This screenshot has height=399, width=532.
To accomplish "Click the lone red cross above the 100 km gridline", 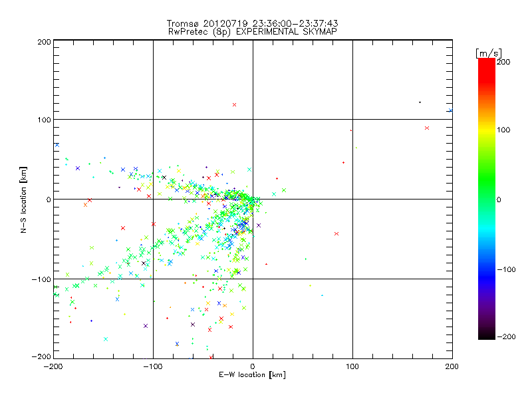I will coord(234,105).
